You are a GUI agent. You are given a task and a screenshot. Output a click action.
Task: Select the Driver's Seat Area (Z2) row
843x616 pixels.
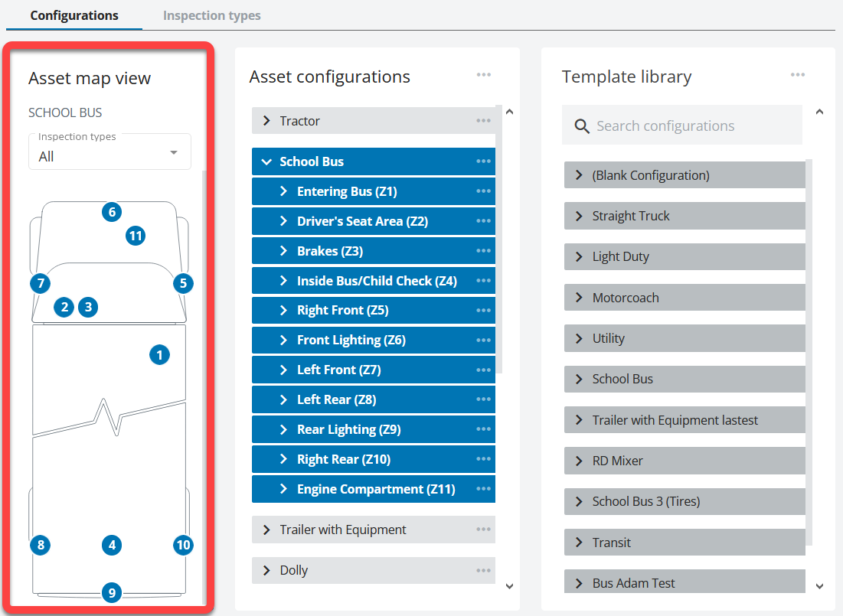tap(374, 221)
